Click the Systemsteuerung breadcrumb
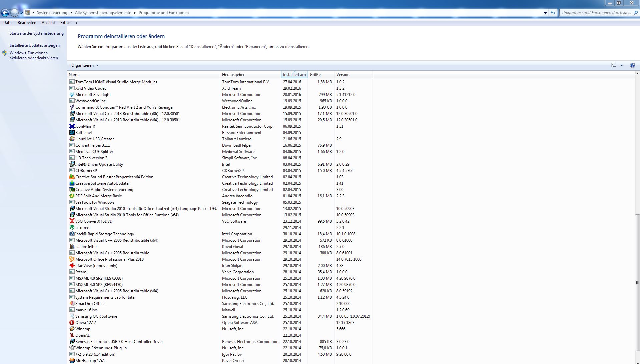The image size is (640, 364). point(52,13)
